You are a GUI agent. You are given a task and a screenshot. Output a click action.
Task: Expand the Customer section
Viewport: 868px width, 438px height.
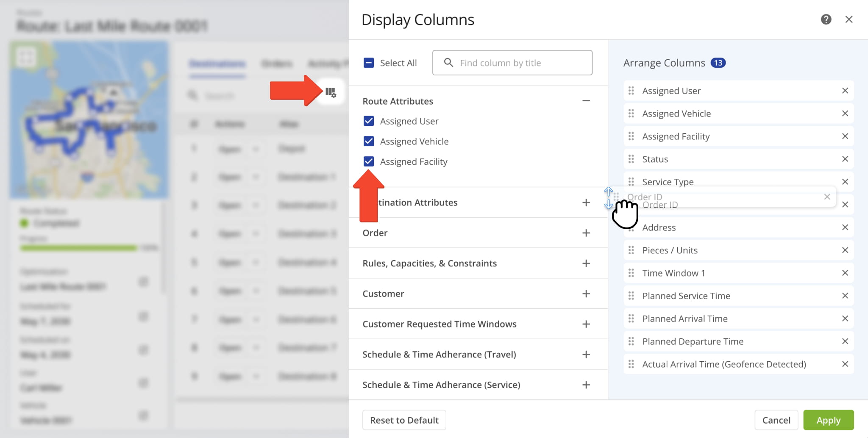point(586,294)
